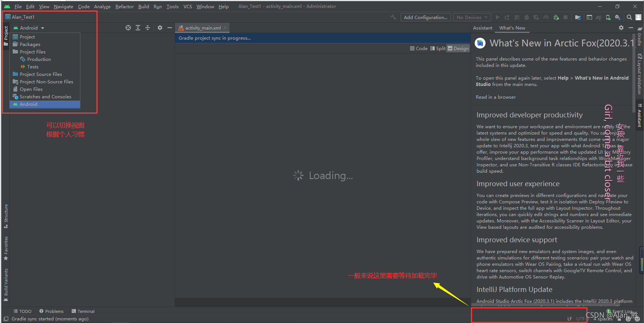Select Project view in dropdown list
The image size is (644, 323).
pyautogui.click(x=45, y=37)
